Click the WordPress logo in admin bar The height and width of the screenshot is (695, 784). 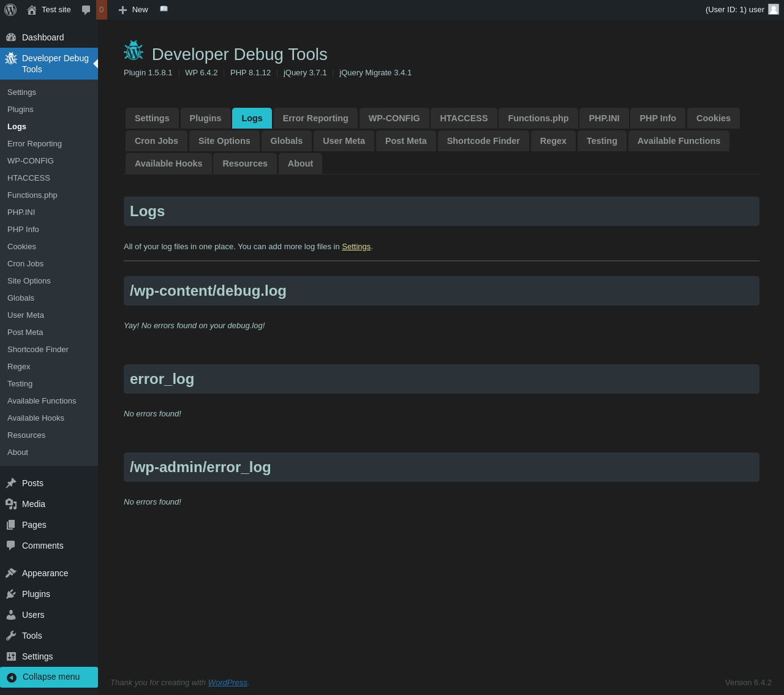pos(10,10)
